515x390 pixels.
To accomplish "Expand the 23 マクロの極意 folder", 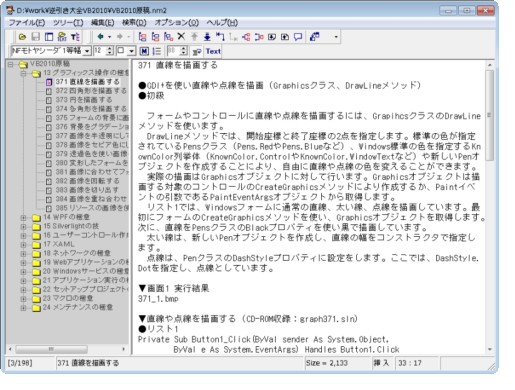I will [23, 299].
